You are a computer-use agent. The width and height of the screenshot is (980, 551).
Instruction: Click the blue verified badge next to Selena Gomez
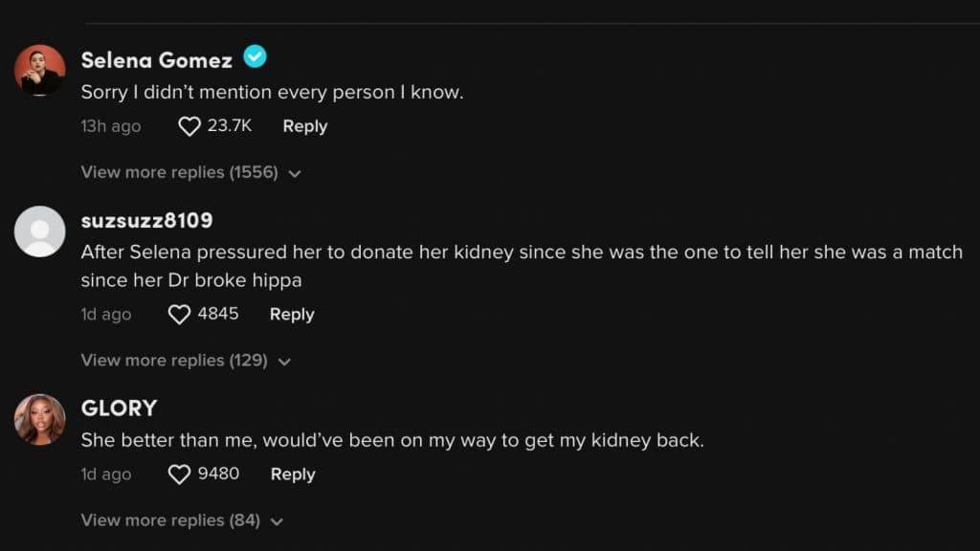coord(255,56)
